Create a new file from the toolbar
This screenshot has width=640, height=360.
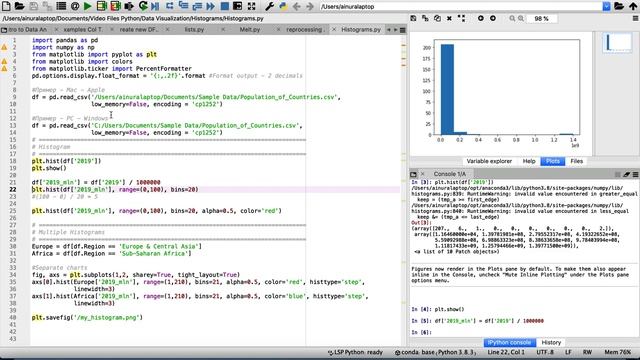7,6
